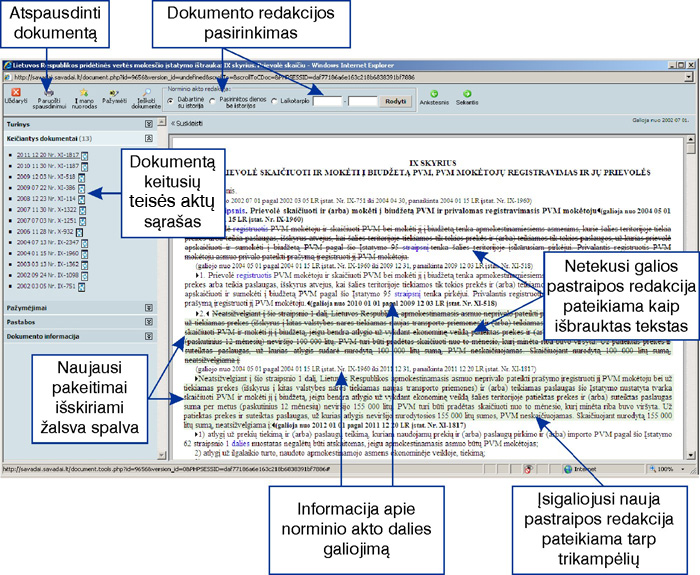Expand the Dokumento informacija section

pos(149,336)
